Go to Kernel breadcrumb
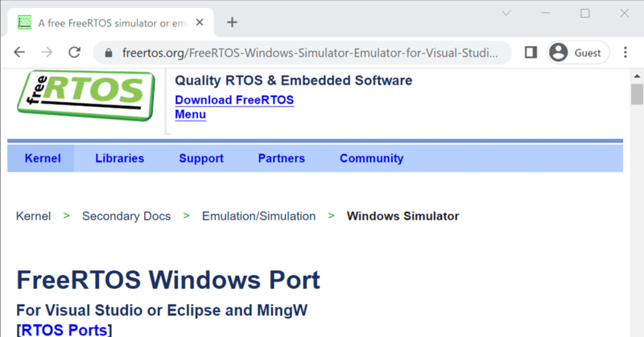This screenshot has height=337, width=644. 33,216
